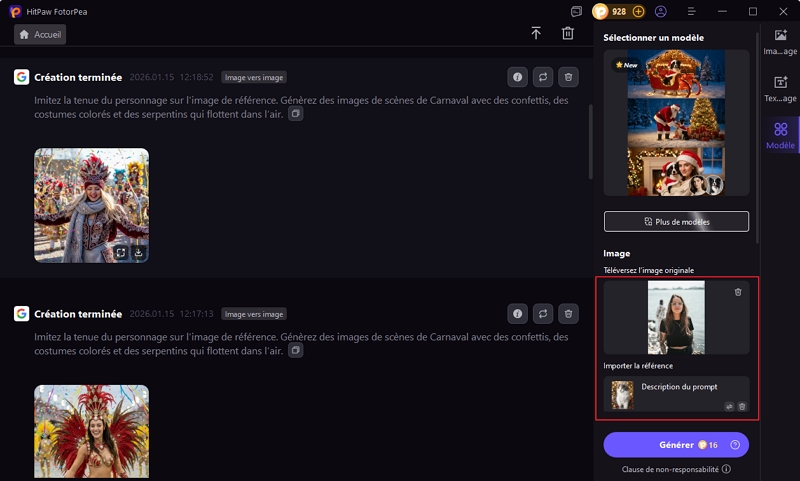Download the snowy carnival image
The image size is (800, 481).
tap(139, 253)
